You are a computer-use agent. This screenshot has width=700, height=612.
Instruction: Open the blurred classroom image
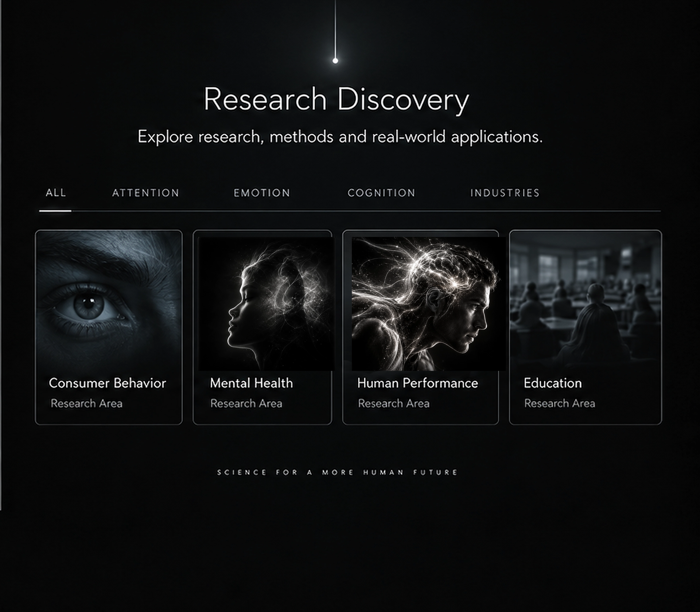click(x=586, y=301)
